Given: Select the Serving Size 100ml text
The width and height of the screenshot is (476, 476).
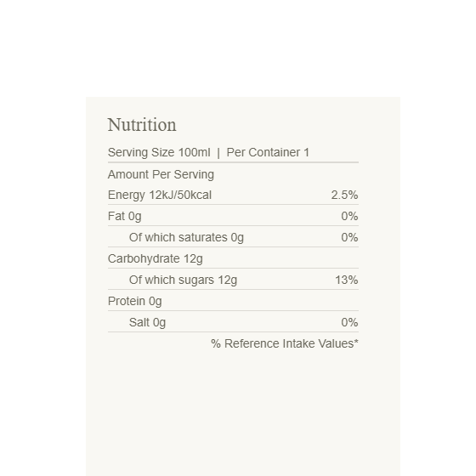Looking at the screenshot, I should pyautogui.click(x=159, y=152).
